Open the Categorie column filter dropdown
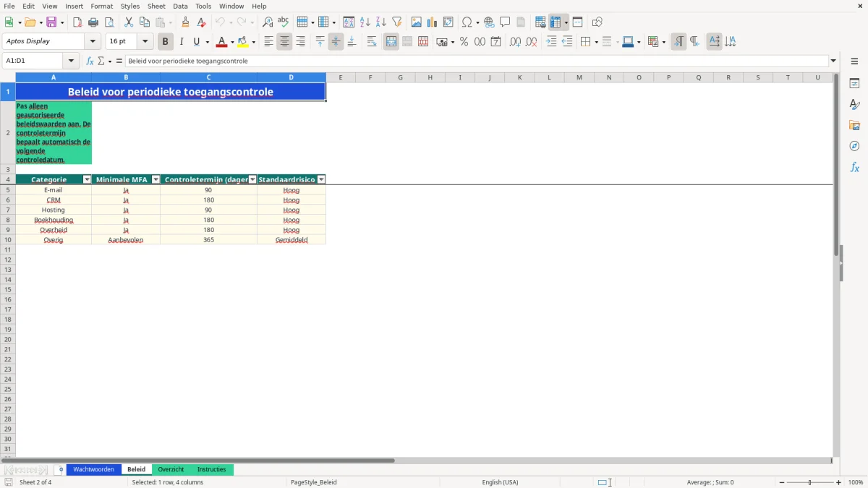 [x=87, y=179]
